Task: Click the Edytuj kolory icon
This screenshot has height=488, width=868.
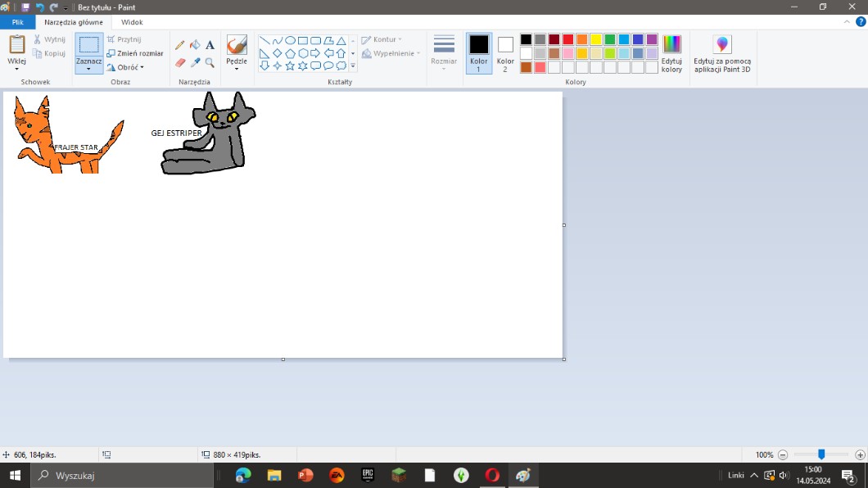Action: coord(671,53)
